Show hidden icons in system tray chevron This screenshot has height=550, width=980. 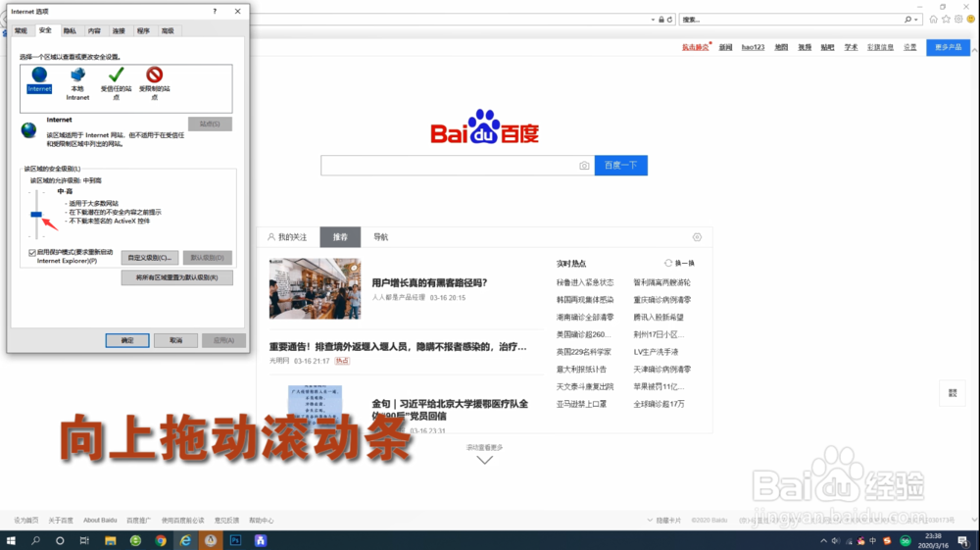tap(823, 540)
